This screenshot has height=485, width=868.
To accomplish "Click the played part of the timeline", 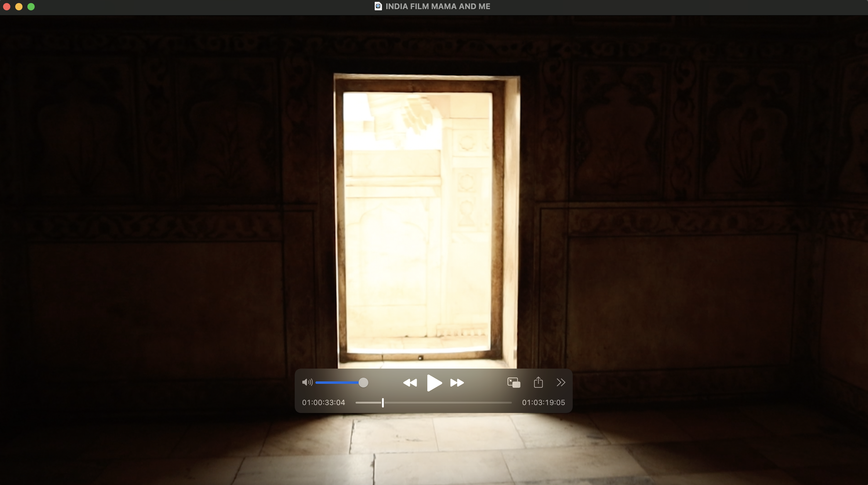I will [x=368, y=403].
